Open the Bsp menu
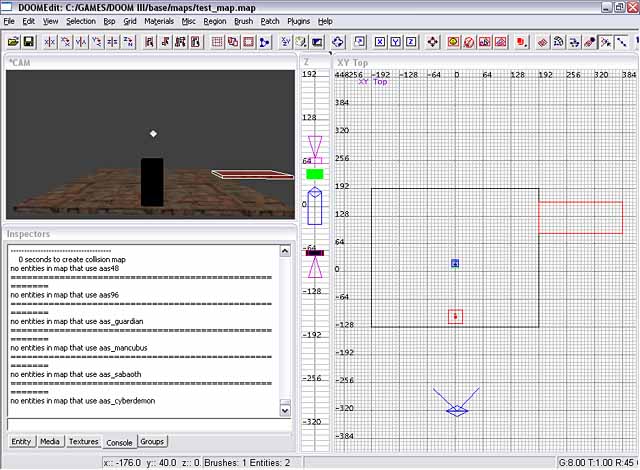The image size is (640, 470). point(109,21)
